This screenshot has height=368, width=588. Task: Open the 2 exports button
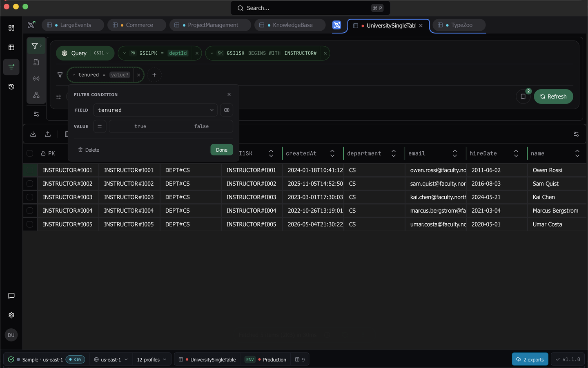coord(530,359)
